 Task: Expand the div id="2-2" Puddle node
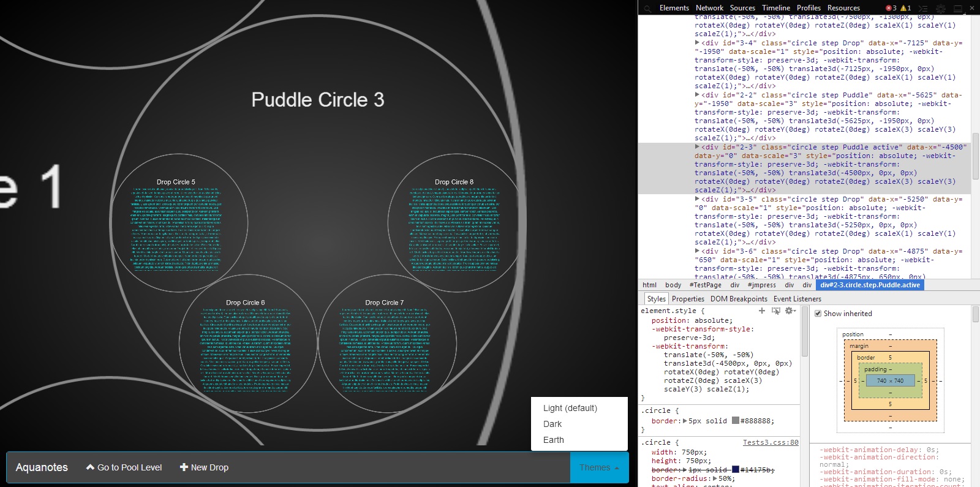coord(697,95)
